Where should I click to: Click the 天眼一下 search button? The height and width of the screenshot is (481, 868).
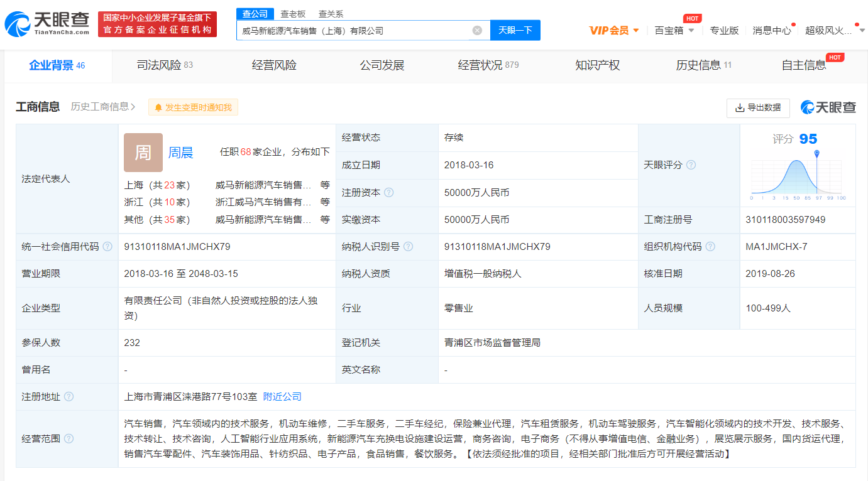(x=515, y=30)
